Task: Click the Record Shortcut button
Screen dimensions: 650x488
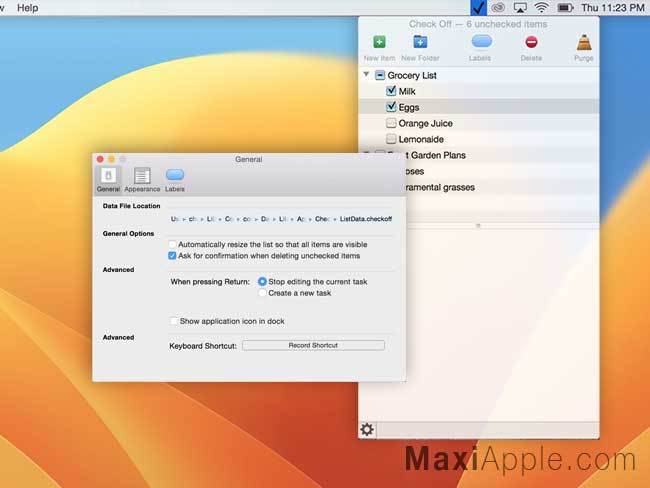Action: tap(313, 345)
